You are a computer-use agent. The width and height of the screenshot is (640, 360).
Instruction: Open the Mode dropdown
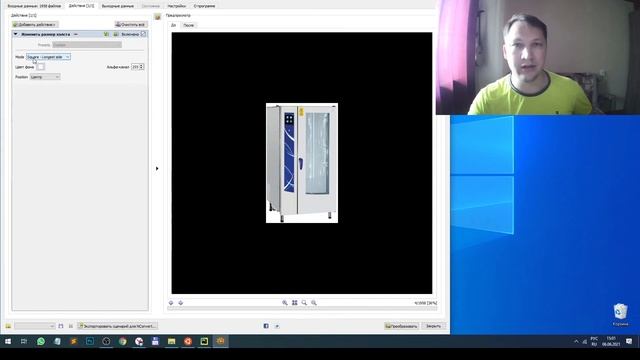click(x=48, y=57)
